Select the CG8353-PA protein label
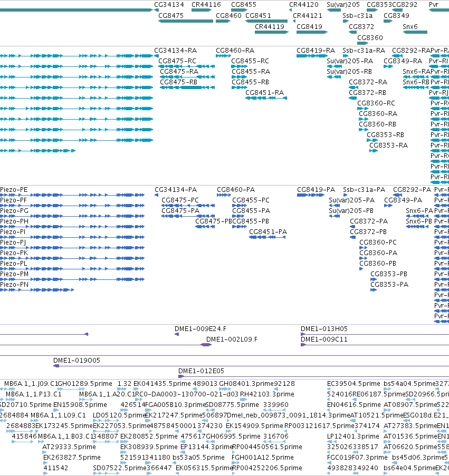Image resolution: width=449 pixels, height=476 pixels. (x=389, y=285)
